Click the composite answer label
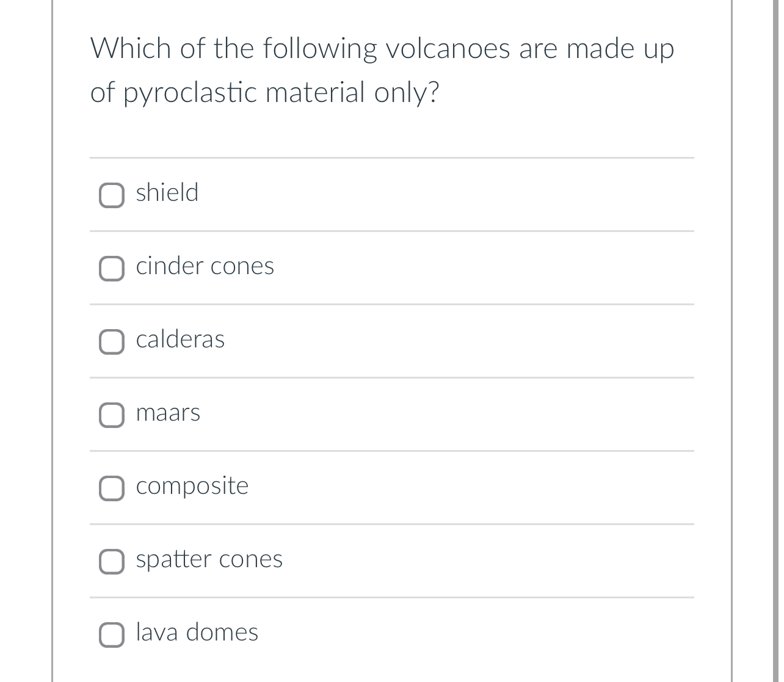Viewport: 784px width, 682px height. pyautogui.click(x=192, y=486)
